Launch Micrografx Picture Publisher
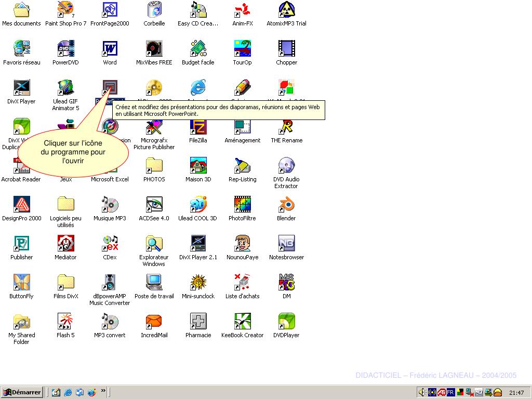532x399 pixels. [154, 127]
